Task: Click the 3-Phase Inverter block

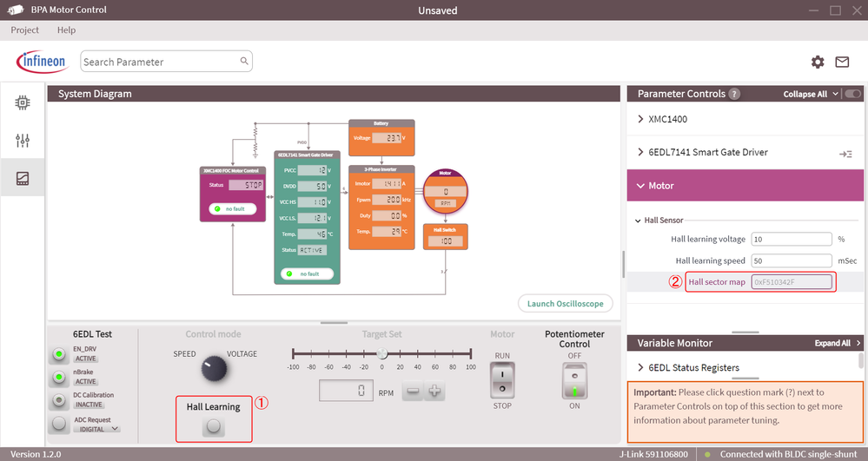Action: pos(381,207)
